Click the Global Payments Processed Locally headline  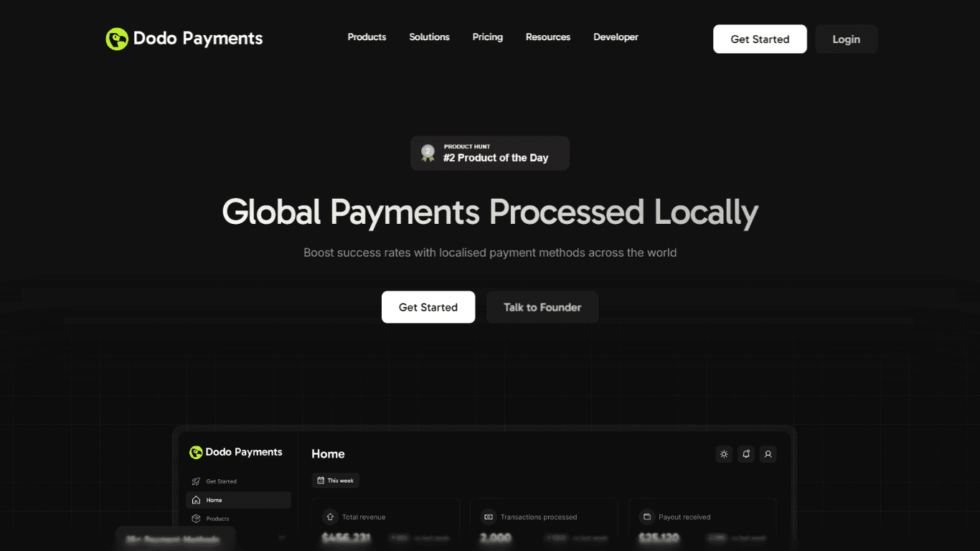(x=490, y=212)
